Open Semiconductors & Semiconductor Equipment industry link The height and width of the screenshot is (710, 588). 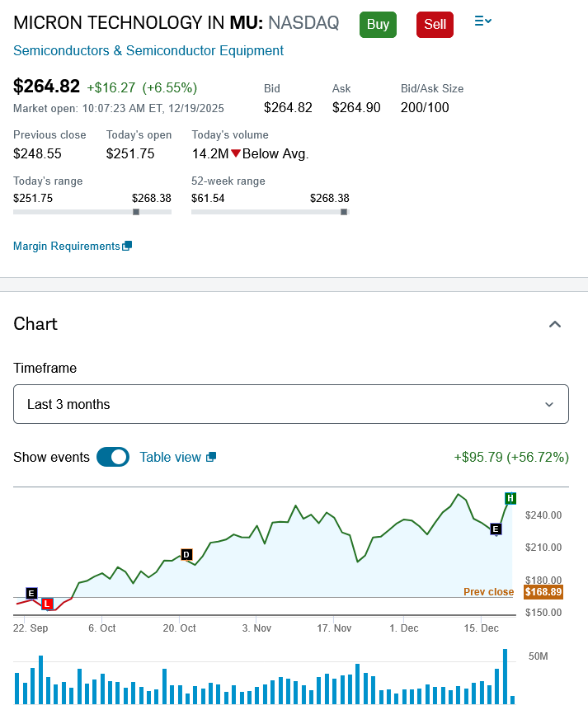pyautogui.click(x=148, y=50)
